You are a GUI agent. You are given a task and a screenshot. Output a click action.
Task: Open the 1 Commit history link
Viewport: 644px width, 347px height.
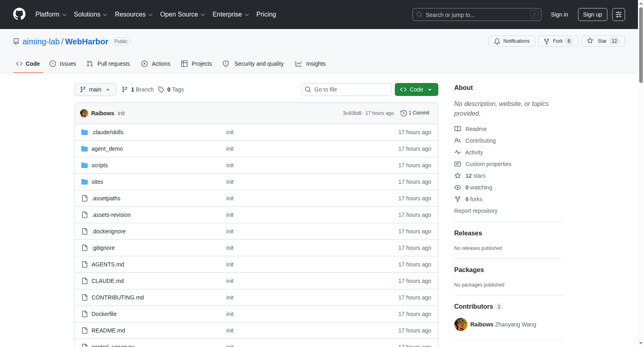[x=415, y=113]
